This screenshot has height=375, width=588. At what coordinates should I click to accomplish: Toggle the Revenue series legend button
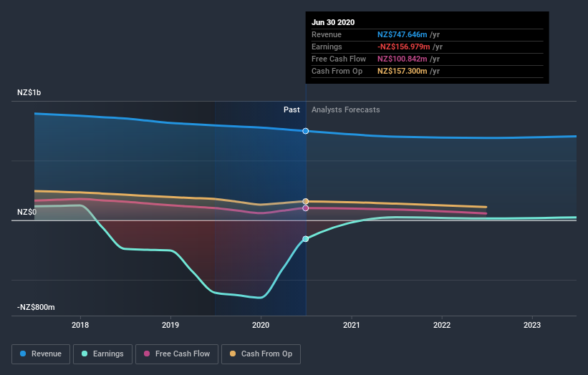[x=41, y=354]
